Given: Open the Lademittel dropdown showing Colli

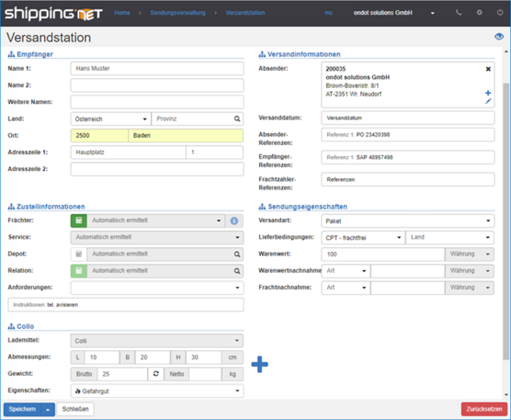Looking at the screenshot, I should pos(157,339).
